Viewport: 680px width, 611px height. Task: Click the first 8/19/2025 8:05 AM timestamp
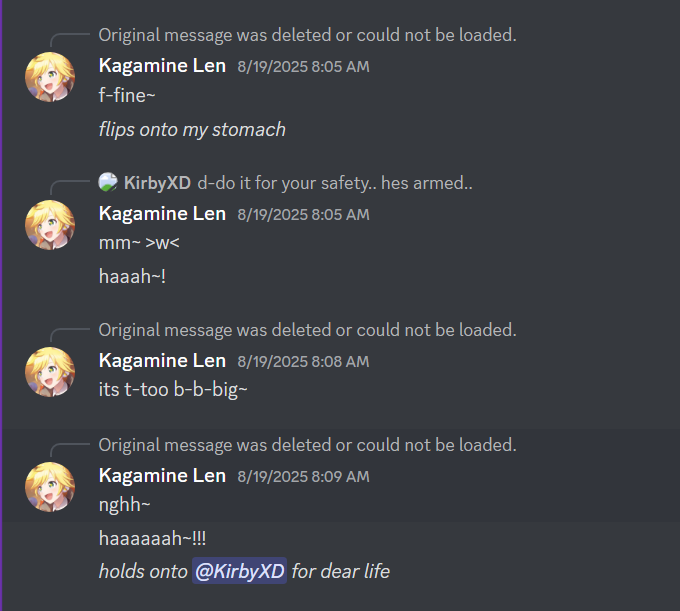[304, 67]
